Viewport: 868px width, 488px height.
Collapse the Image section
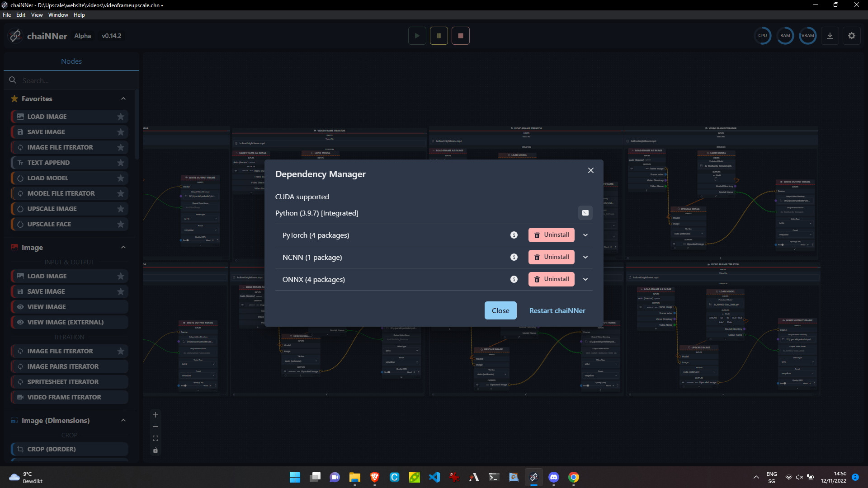click(x=123, y=247)
